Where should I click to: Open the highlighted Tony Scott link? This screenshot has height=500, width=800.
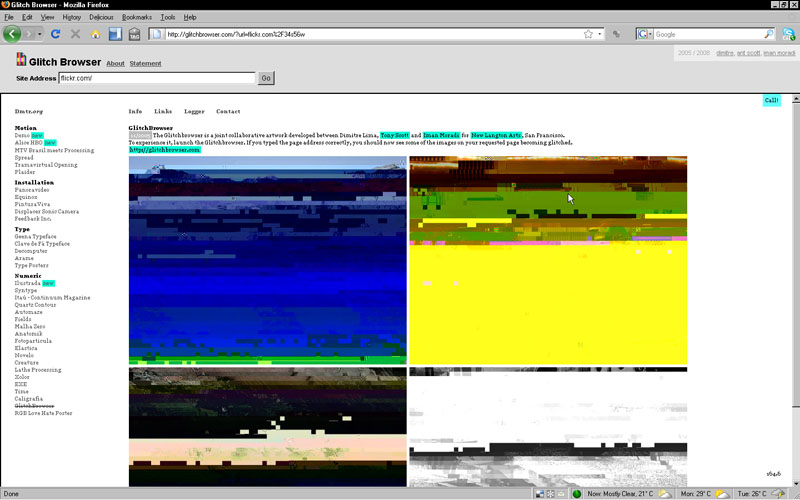click(x=394, y=135)
